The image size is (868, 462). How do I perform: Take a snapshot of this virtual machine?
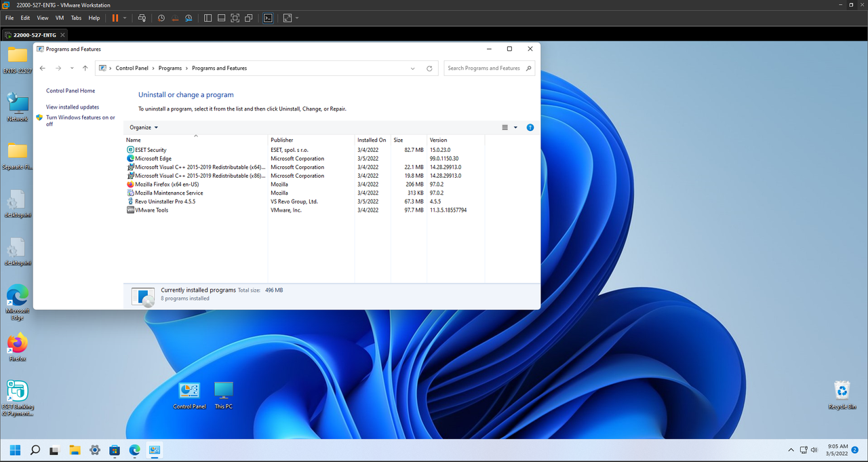coord(161,18)
